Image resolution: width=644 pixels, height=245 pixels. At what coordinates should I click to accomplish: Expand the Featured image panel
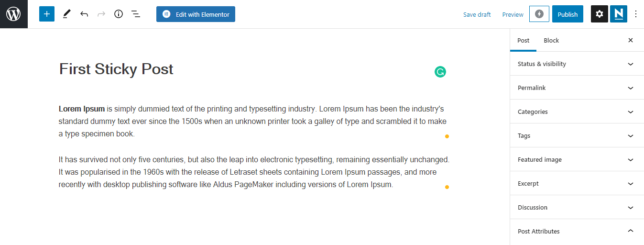[577, 159]
